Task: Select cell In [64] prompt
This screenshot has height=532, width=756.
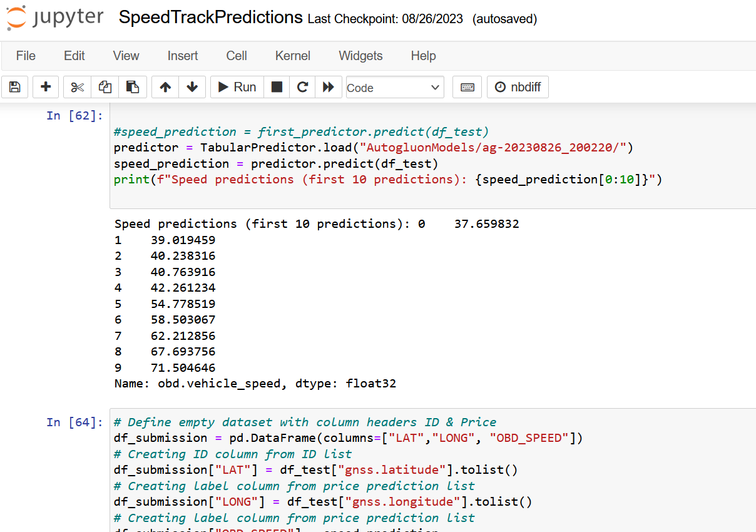Action: pos(74,422)
